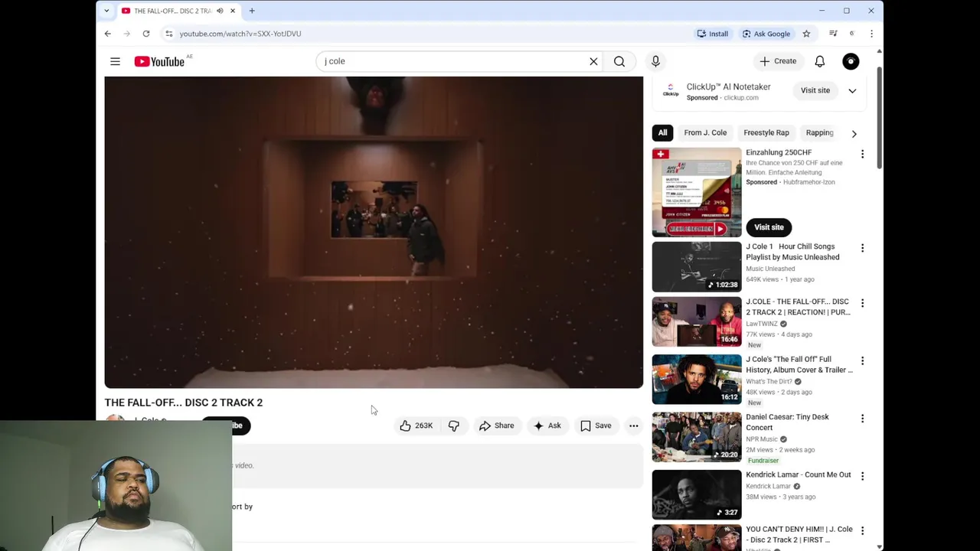Open Kendrick Lamar Count Me Out thumbnail
The height and width of the screenshot is (551, 980).
(697, 495)
